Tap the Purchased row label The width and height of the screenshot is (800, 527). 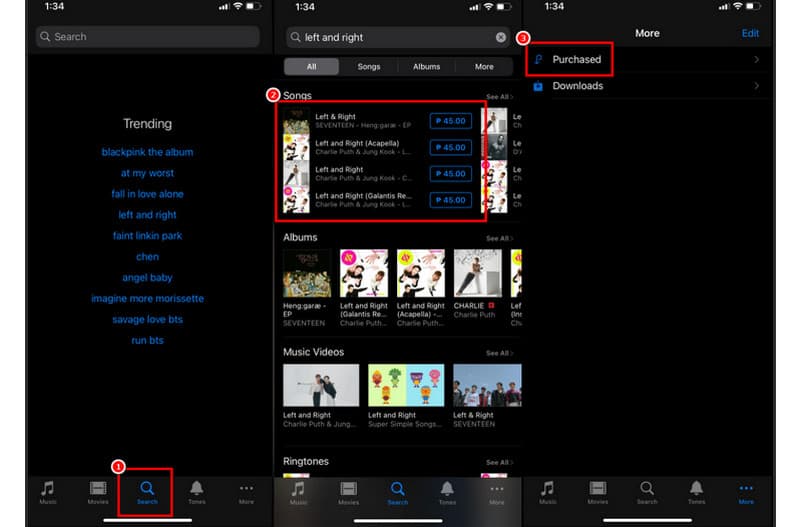pos(577,59)
